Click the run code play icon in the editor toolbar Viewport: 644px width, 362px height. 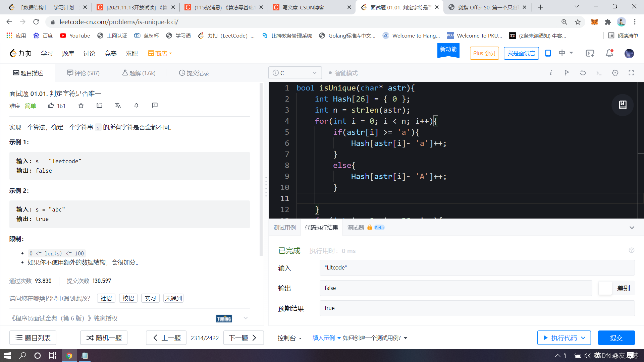567,73
